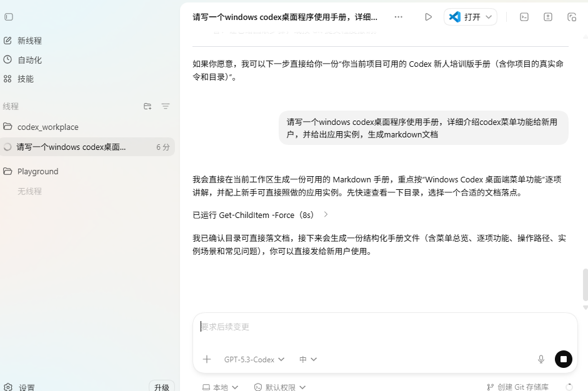588x391 pixels.
Task: Start a new thread (新线程)
Action: tap(22, 41)
